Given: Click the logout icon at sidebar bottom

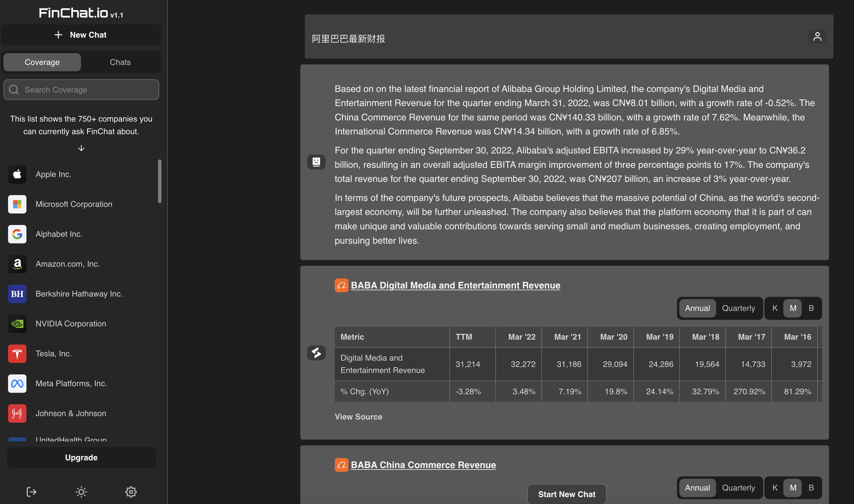Looking at the screenshot, I should (31, 492).
